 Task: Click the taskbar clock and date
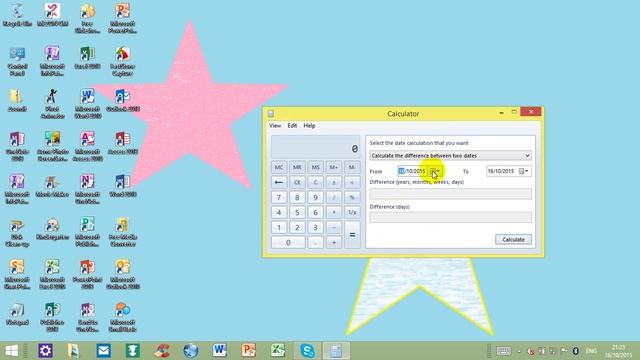click(619, 351)
